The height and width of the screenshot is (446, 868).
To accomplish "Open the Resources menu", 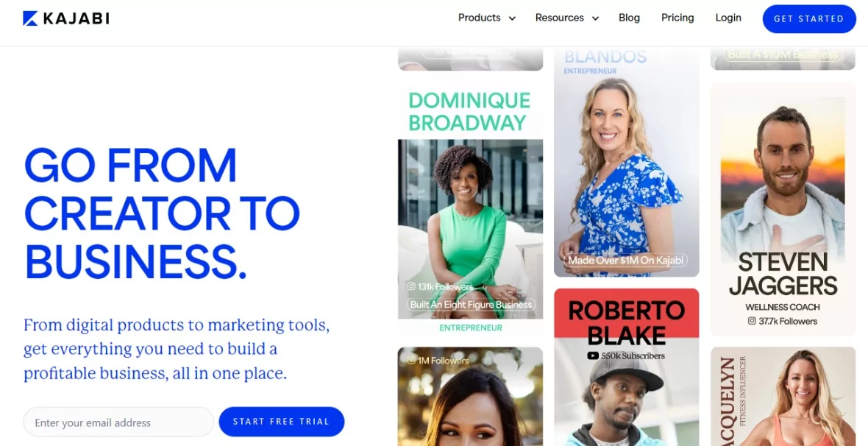I will (x=567, y=18).
